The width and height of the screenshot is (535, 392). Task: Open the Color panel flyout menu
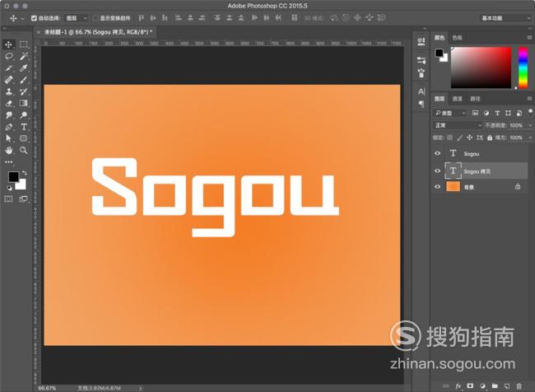[529, 38]
